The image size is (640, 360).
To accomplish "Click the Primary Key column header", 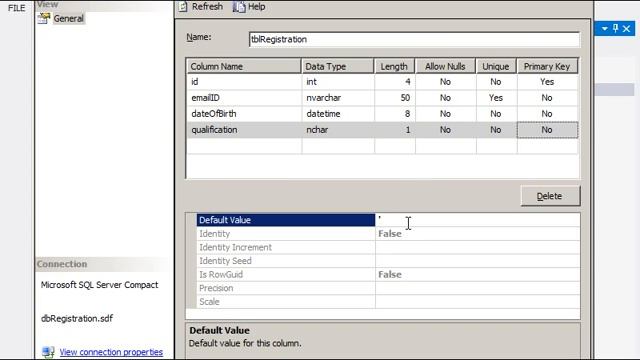I will [547, 66].
